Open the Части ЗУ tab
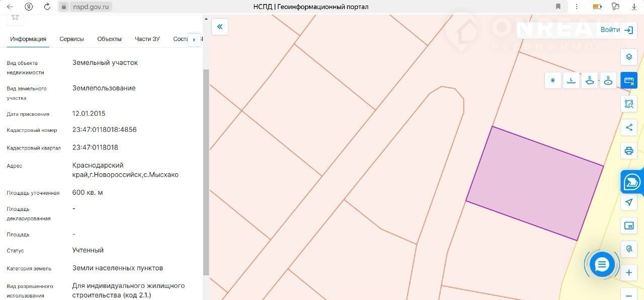The width and height of the screenshot is (644, 300). tap(147, 39)
